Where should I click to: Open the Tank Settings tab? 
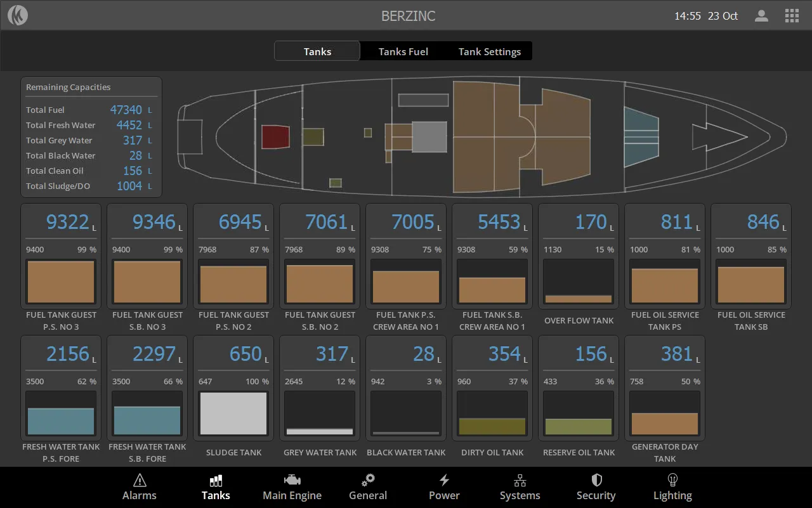point(490,51)
